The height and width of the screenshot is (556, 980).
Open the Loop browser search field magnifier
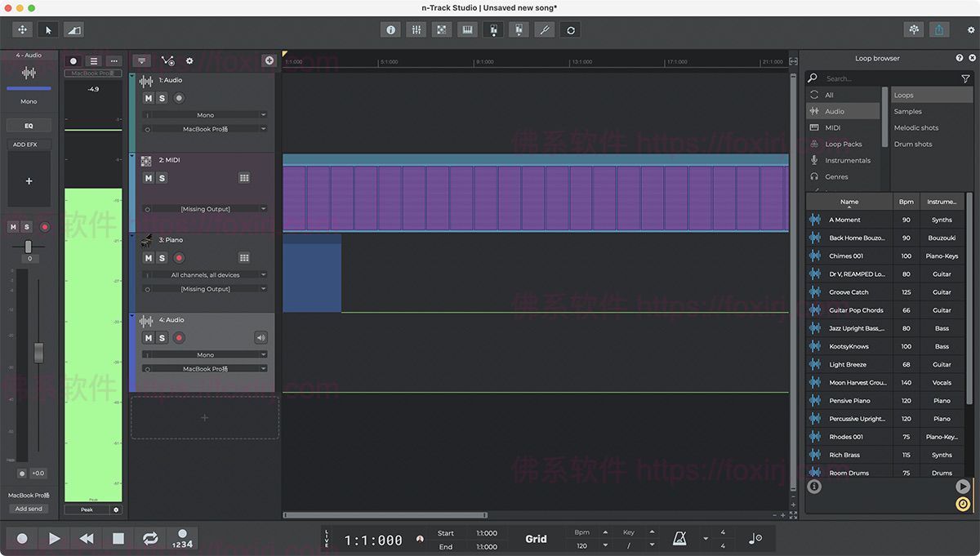pyautogui.click(x=812, y=78)
